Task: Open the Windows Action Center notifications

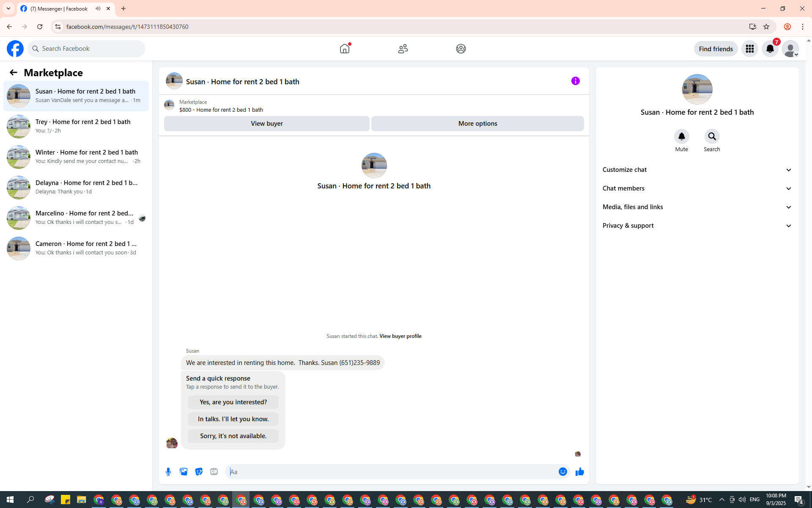Action: click(x=799, y=500)
